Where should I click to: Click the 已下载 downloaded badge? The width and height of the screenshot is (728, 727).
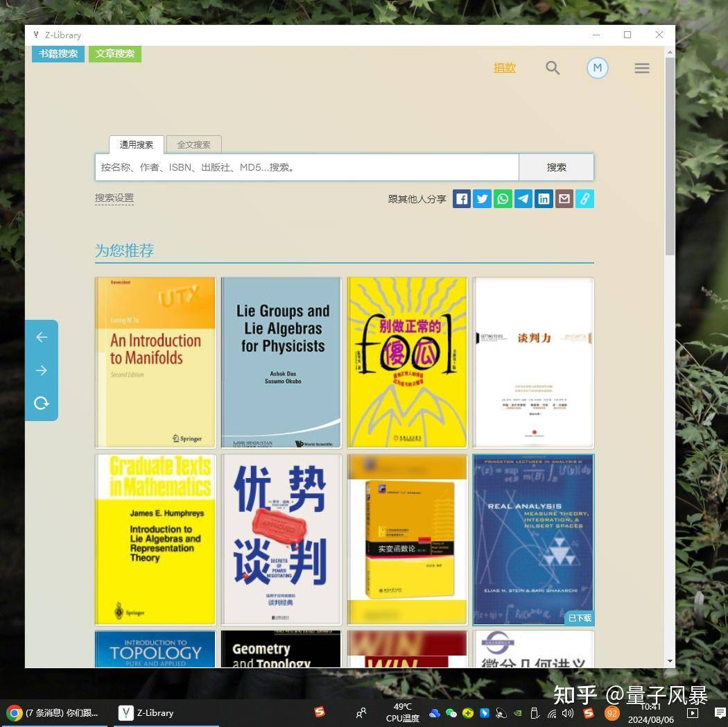click(580, 618)
